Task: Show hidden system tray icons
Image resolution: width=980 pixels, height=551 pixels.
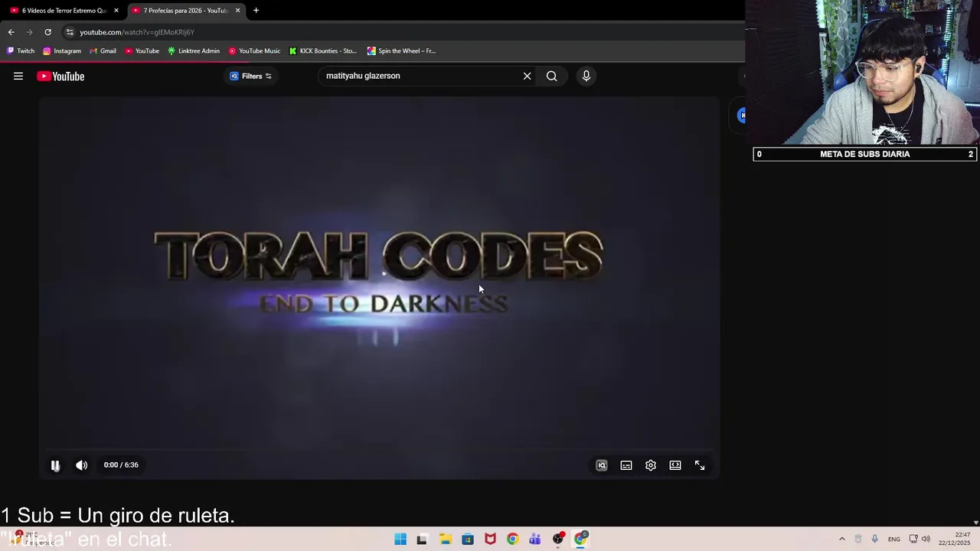Action: [841, 539]
